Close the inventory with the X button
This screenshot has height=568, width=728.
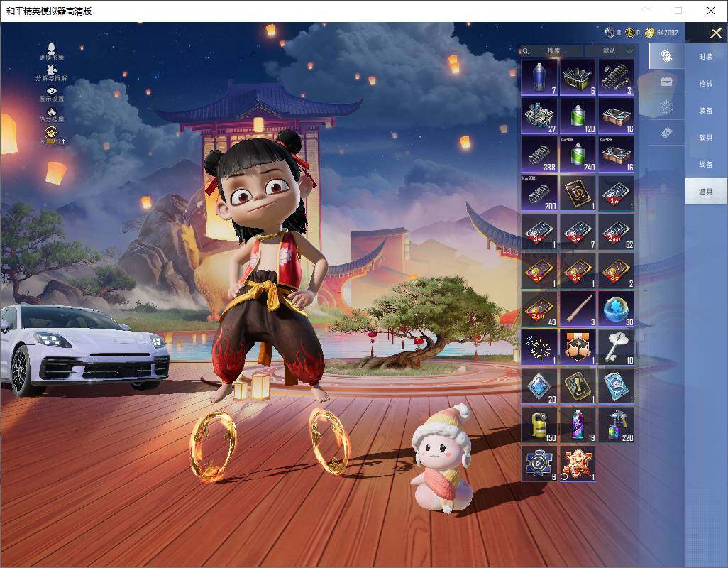click(x=715, y=33)
